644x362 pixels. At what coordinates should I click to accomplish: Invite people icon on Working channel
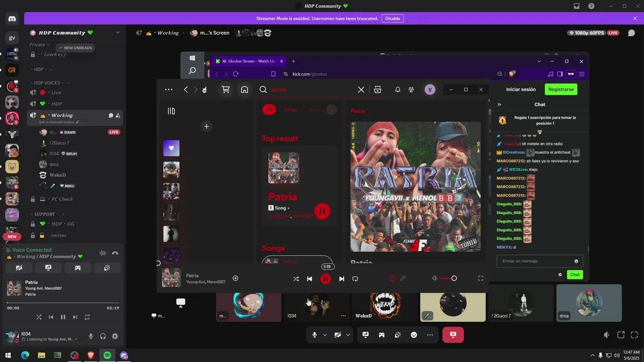(x=118, y=116)
